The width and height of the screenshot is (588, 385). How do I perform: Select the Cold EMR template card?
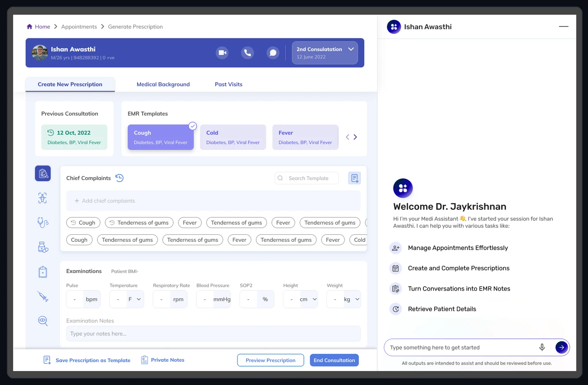[233, 137]
